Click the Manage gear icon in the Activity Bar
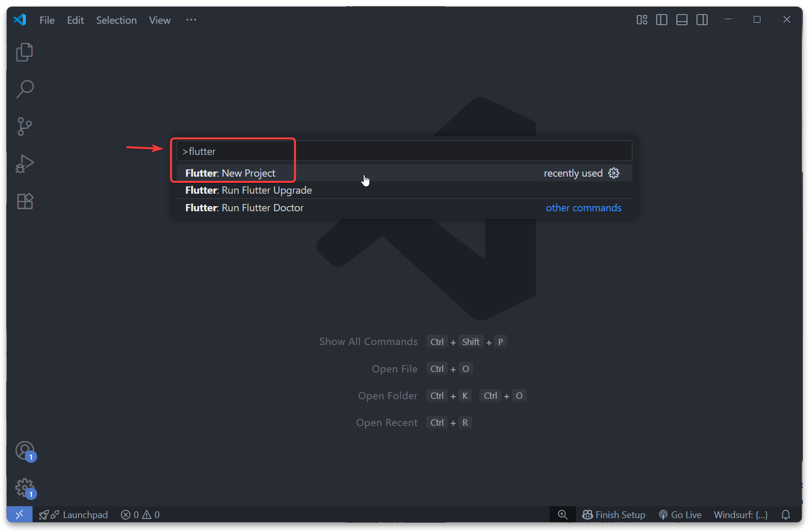 [x=24, y=486]
